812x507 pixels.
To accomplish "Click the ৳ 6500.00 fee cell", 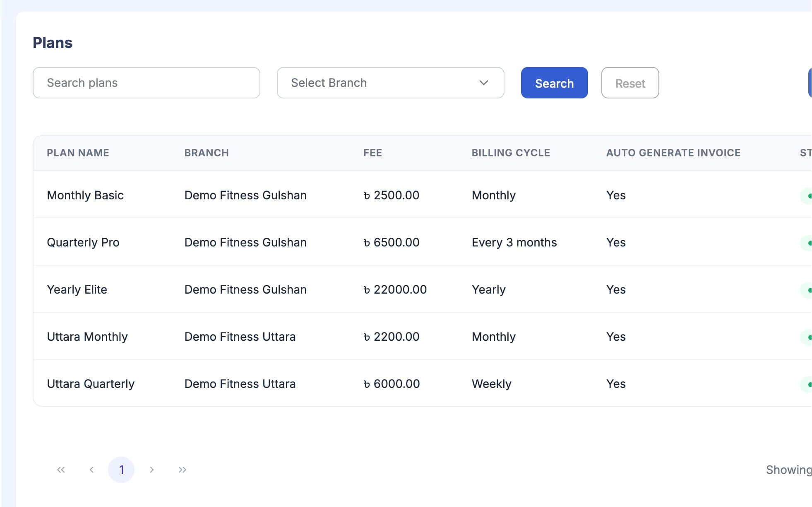I will [392, 242].
